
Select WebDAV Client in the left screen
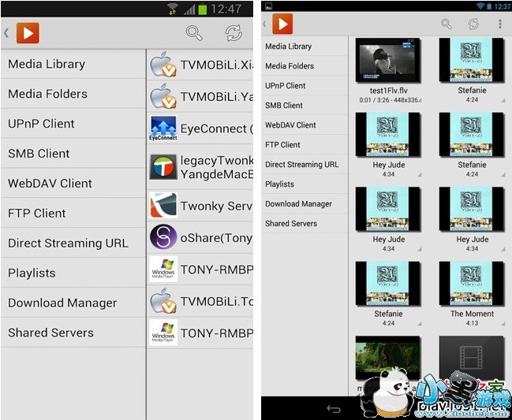(73, 184)
